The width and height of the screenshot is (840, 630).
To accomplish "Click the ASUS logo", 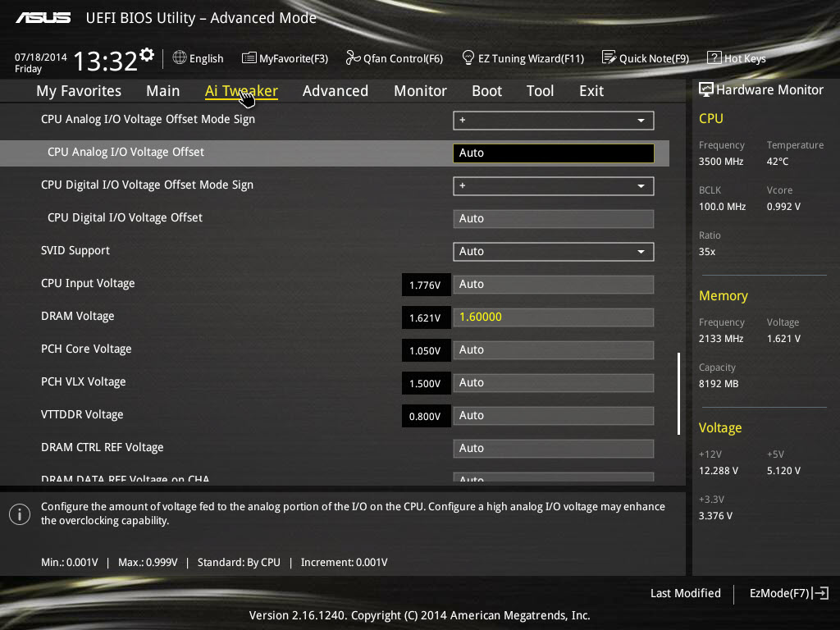I will pos(43,18).
